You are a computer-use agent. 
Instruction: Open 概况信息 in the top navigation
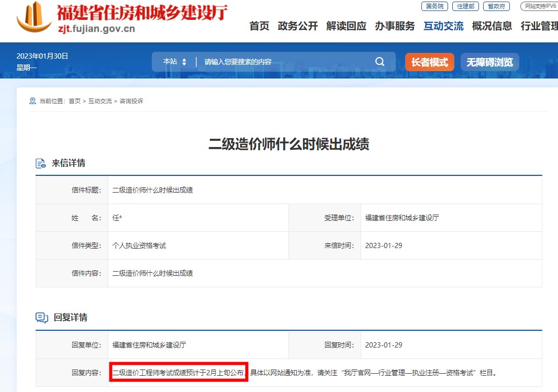tap(492, 26)
